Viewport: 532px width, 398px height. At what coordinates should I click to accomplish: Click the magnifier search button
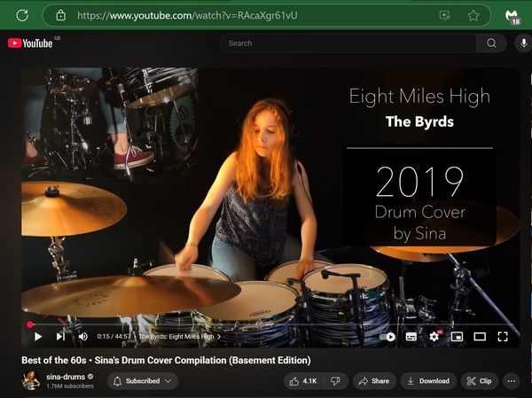tap(491, 43)
